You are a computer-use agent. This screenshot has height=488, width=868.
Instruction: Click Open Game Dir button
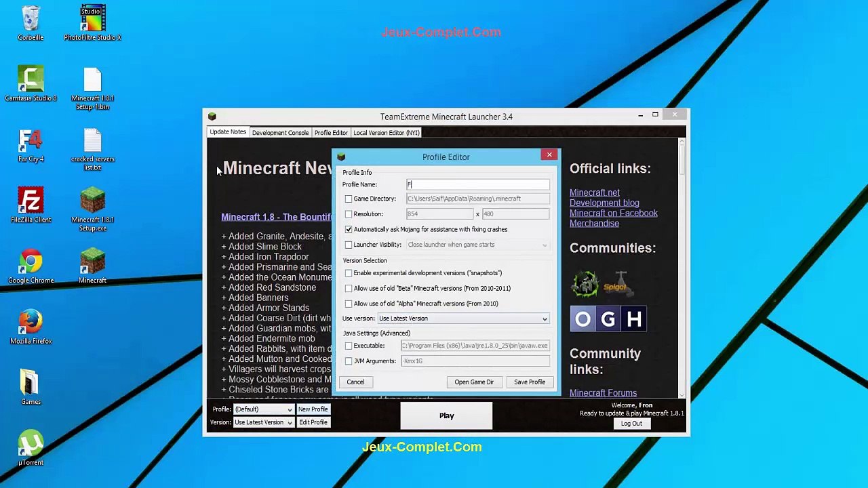[474, 382]
